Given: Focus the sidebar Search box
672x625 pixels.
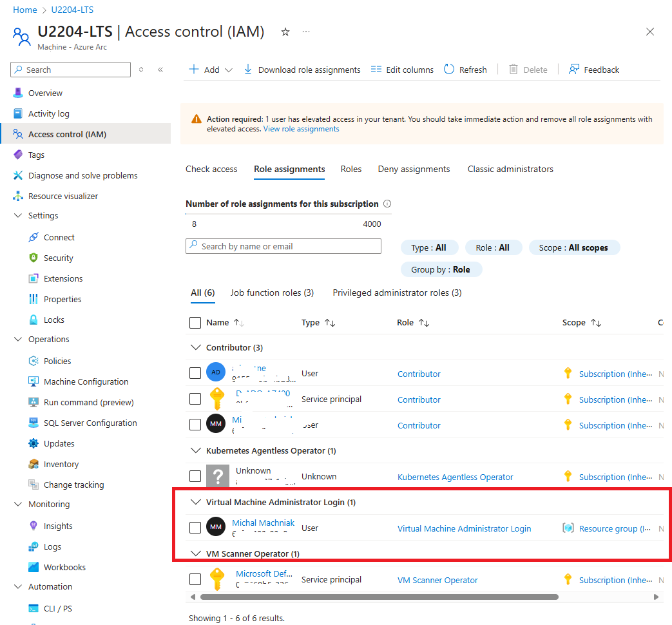Looking at the screenshot, I should (71, 70).
